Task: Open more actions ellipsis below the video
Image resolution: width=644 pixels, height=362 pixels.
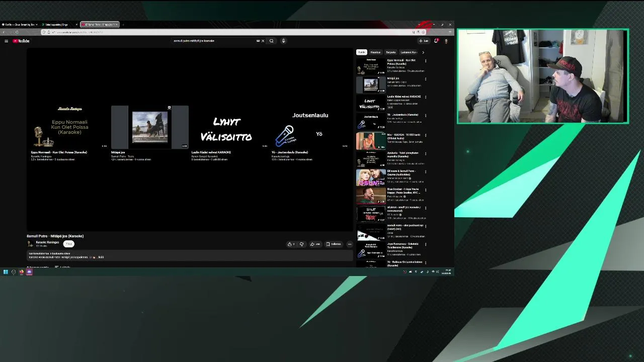Action: tap(350, 244)
